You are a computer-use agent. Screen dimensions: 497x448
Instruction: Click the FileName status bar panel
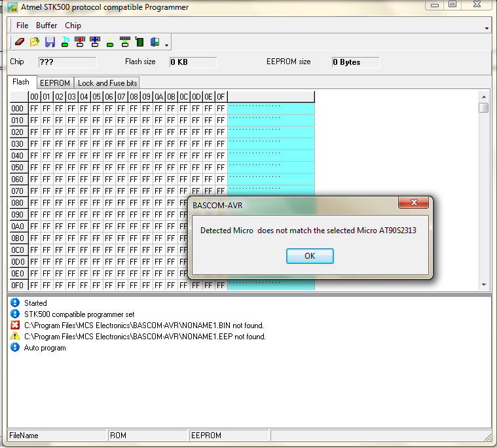(x=57, y=436)
